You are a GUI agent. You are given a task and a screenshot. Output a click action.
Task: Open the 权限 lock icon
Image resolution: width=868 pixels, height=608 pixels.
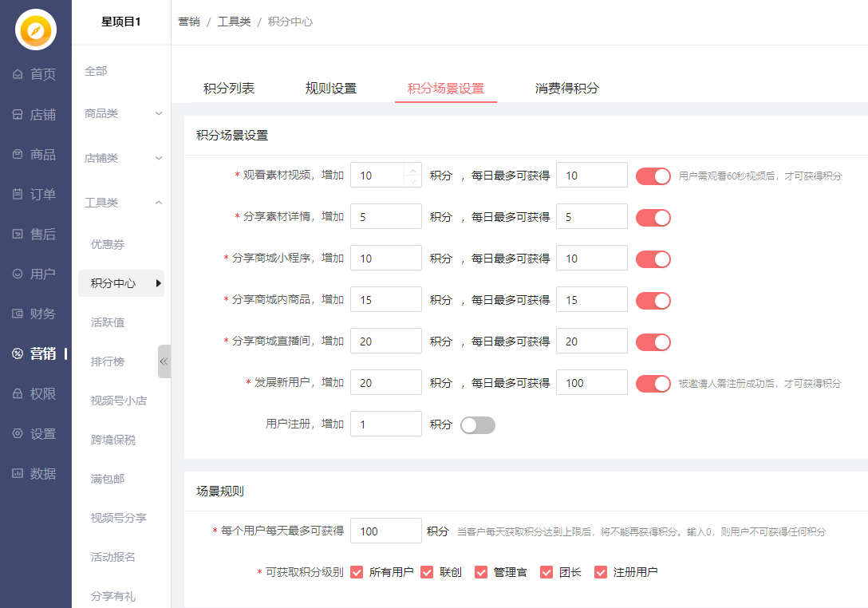coord(18,393)
